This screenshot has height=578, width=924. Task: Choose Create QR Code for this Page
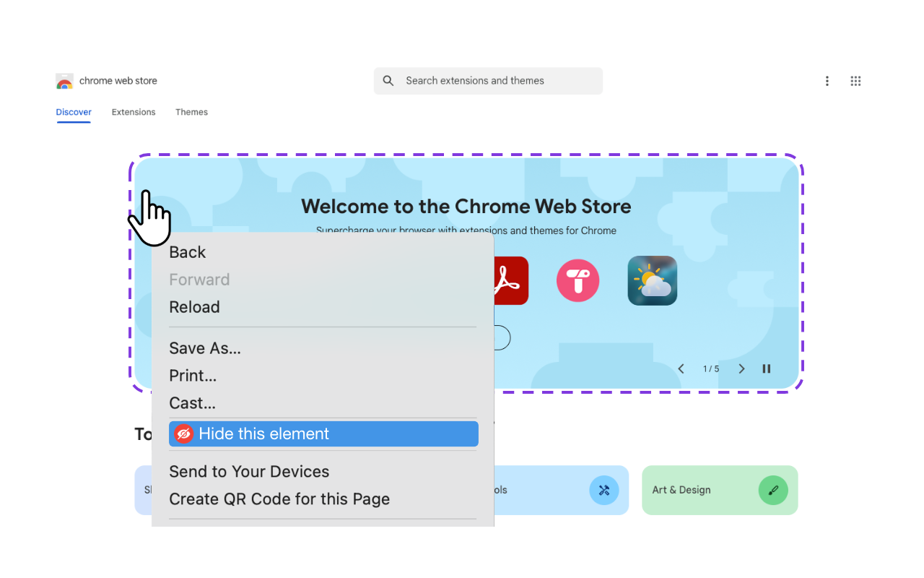tap(279, 499)
